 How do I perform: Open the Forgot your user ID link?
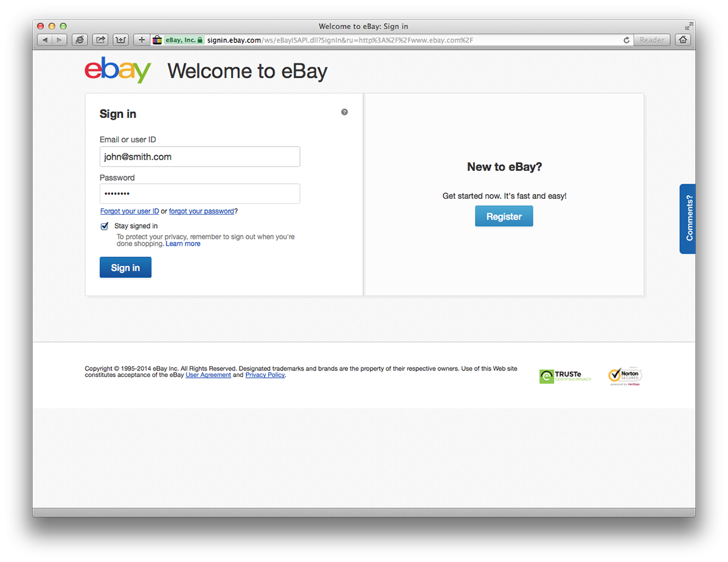(x=130, y=211)
